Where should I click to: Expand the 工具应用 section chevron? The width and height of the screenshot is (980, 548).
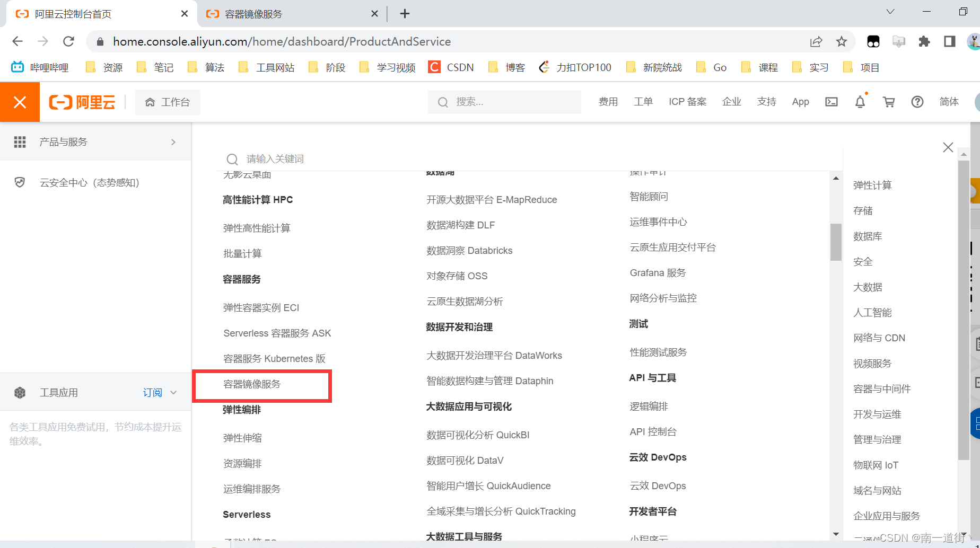click(173, 393)
